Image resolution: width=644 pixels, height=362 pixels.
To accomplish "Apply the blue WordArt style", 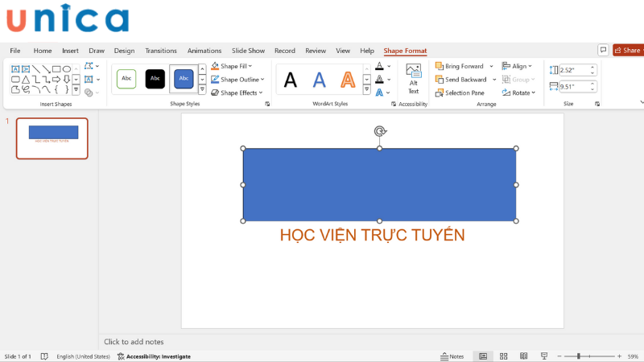I will [x=319, y=80].
